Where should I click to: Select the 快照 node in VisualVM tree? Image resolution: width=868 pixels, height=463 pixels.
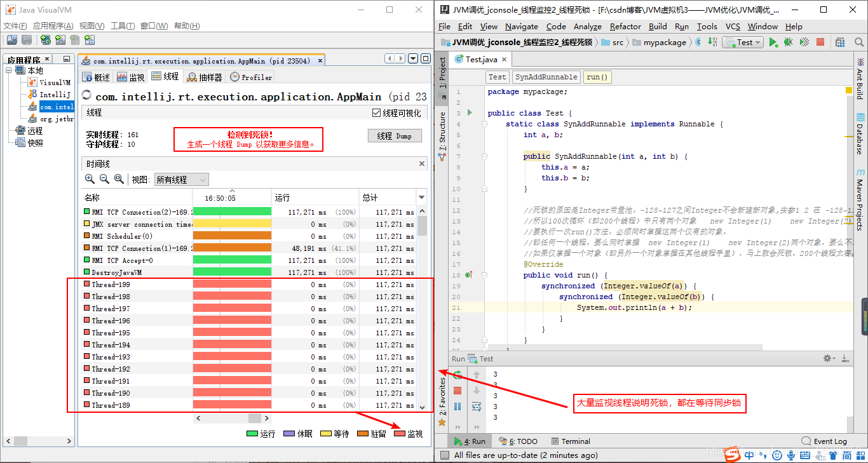[x=29, y=143]
